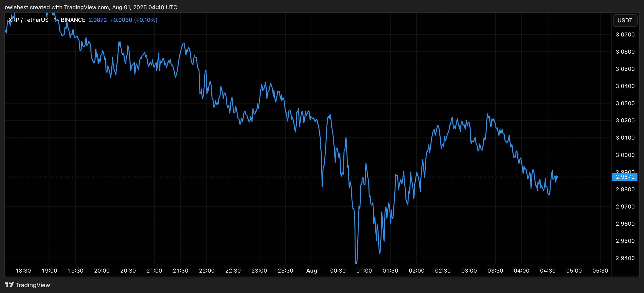This screenshot has width=644, height=293.
Task: Click the 20:30 time axis label
Action: [x=128, y=271]
